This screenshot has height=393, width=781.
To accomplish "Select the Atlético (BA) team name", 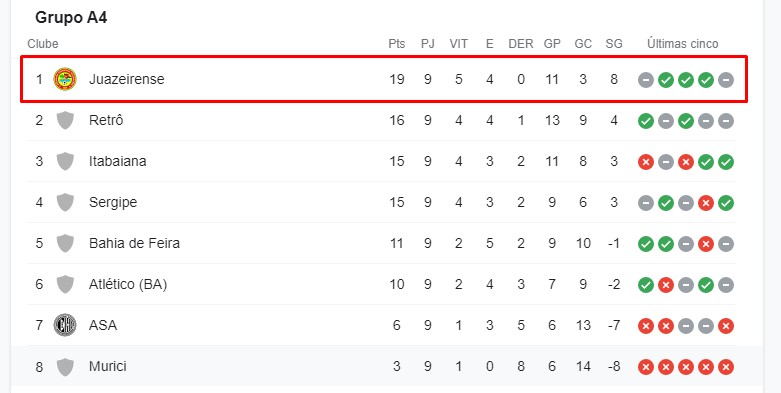I will [x=128, y=284].
